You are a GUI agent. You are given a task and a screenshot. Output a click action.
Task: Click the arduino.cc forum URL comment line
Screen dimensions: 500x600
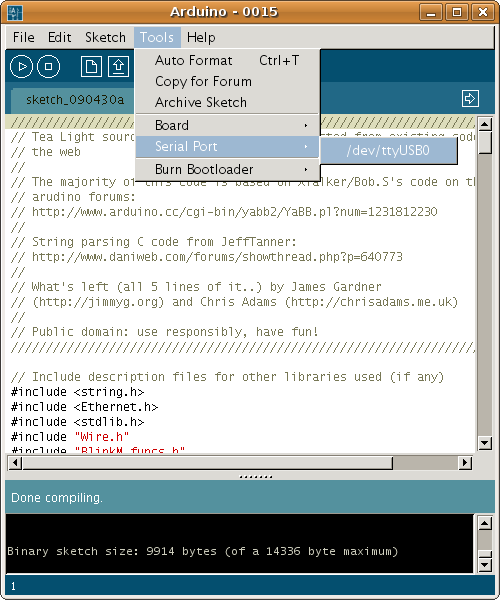(x=224, y=212)
